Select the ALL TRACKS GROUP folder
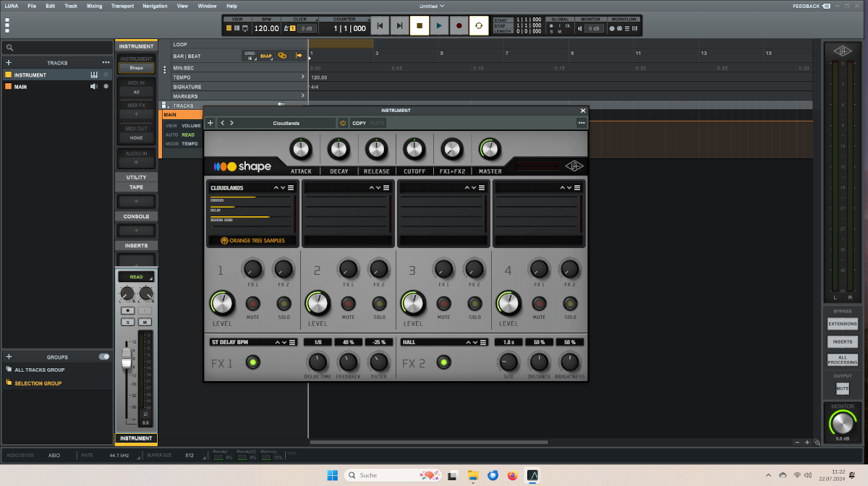 57,370
